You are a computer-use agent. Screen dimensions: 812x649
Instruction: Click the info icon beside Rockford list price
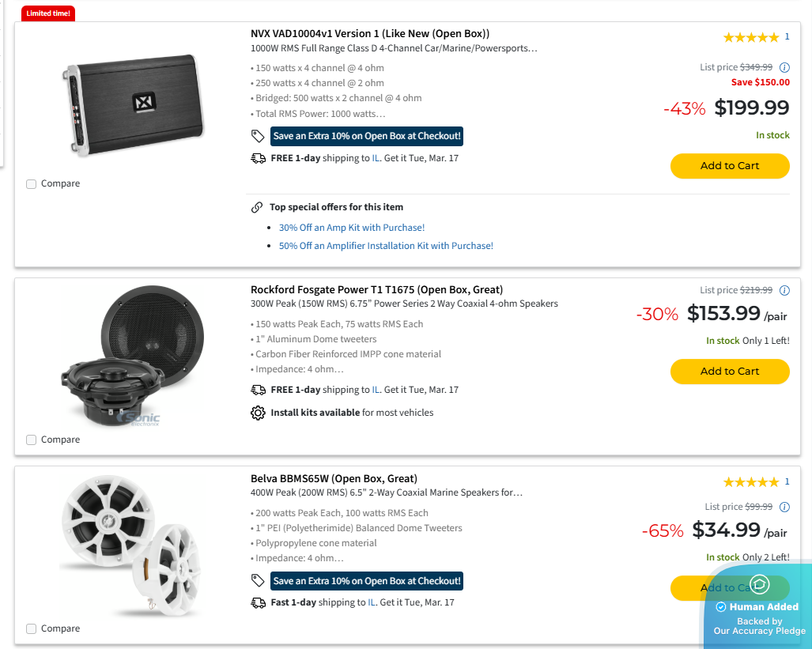click(784, 291)
